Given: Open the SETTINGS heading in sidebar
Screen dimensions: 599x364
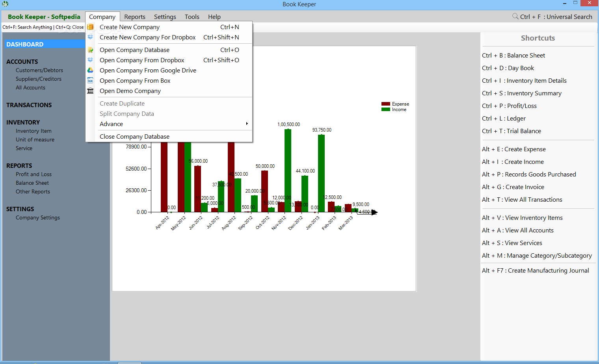Looking at the screenshot, I should coord(20,209).
